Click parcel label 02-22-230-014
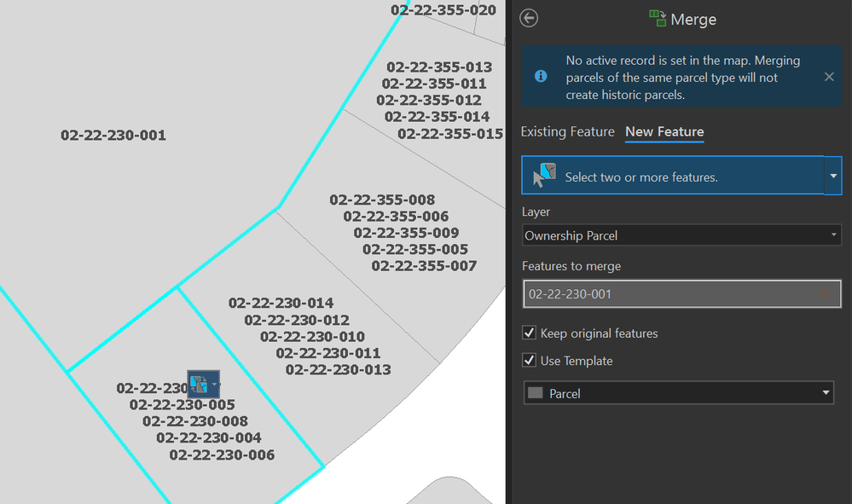This screenshot has height=504, width=852. point(281,303)
